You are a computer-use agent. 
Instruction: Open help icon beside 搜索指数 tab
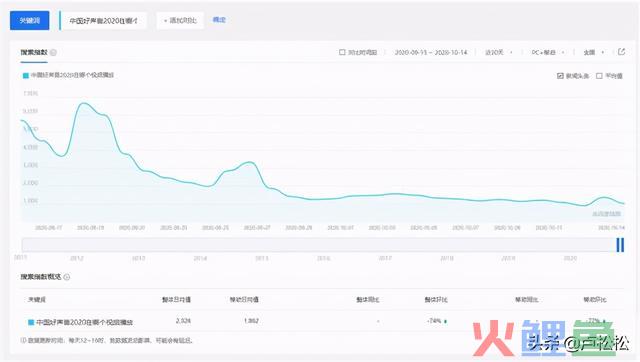53,53
